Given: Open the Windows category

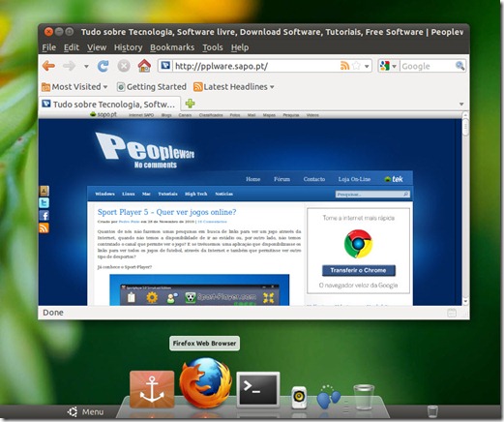Looking at the screenshot, I should pyautogui.click(x=104, y=194).
